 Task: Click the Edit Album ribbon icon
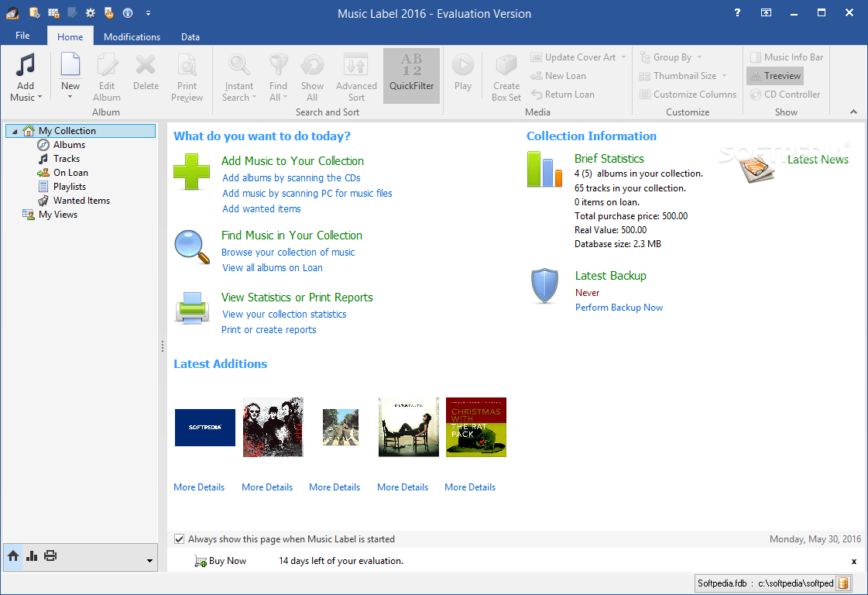[107, 64]
